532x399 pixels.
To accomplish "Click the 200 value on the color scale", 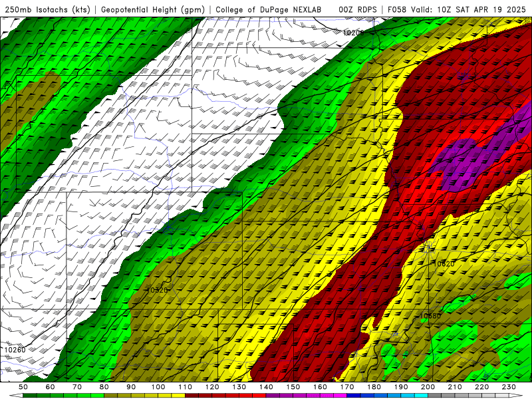I will (x=428, y=387).
